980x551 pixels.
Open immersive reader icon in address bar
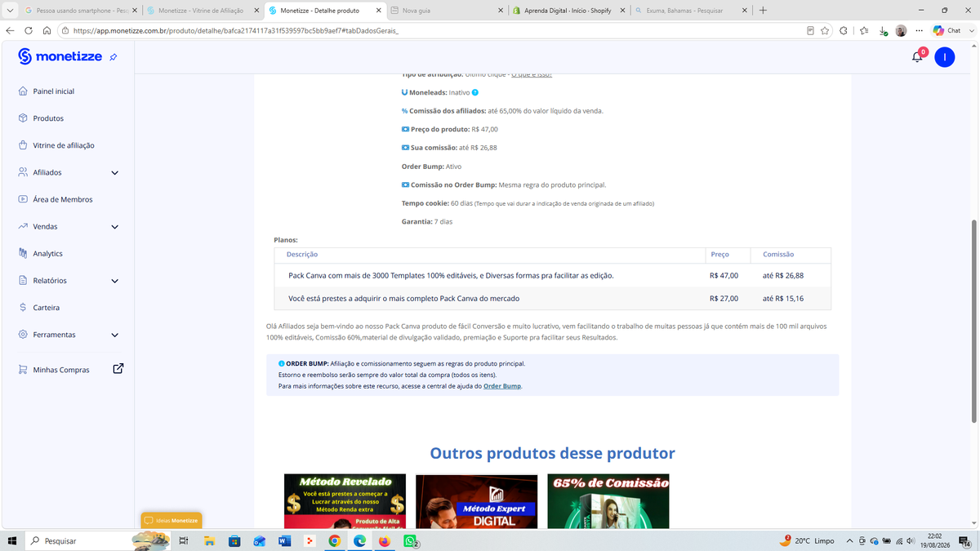[810, 30]
